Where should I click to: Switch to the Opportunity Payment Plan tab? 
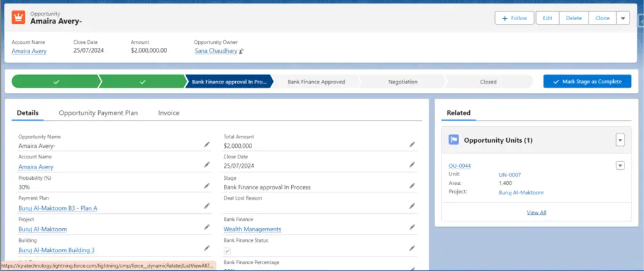coord(98,113)
